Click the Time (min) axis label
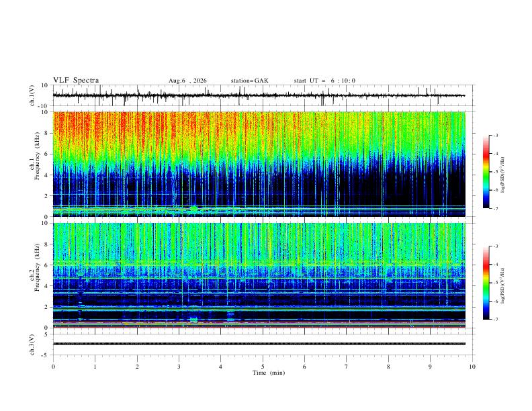The height and width of the screenshot is (411, 532). [269, 373]
